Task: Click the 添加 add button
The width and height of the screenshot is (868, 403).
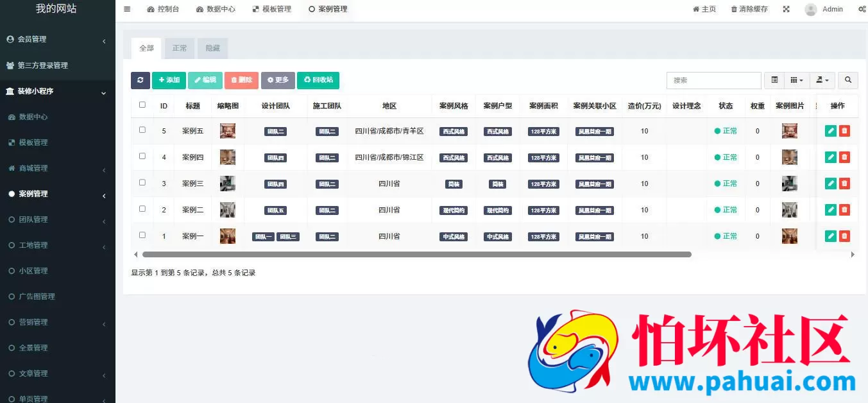Action: (x=169, y=80)
